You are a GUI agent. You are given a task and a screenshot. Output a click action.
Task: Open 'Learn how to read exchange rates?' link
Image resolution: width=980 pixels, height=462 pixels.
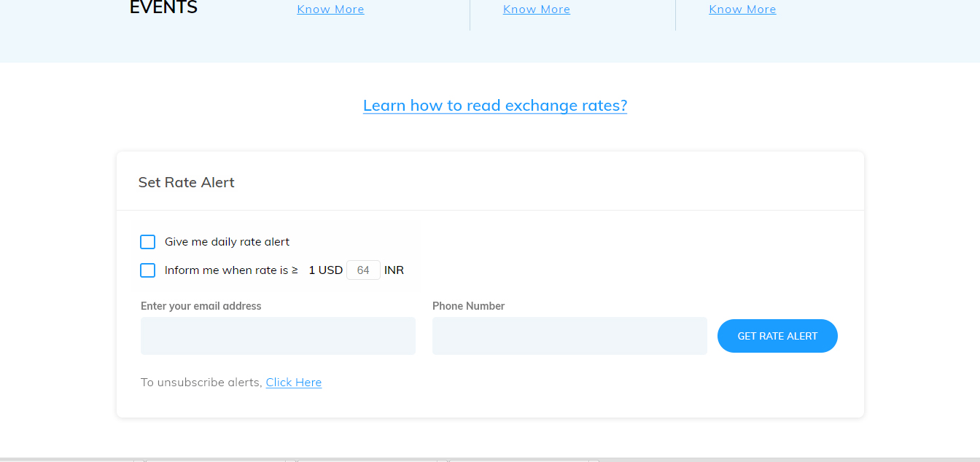495,106
